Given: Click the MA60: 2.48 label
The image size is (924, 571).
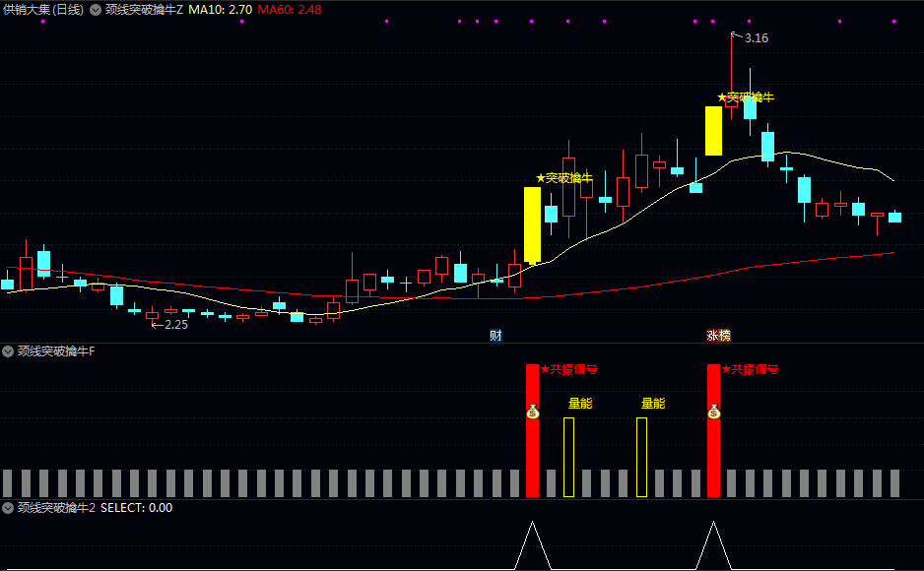Looking at the screenshot, I should (x=290, y=10).
